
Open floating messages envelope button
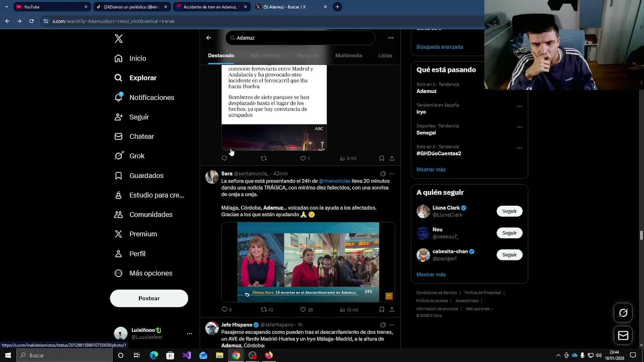[623, 335]
